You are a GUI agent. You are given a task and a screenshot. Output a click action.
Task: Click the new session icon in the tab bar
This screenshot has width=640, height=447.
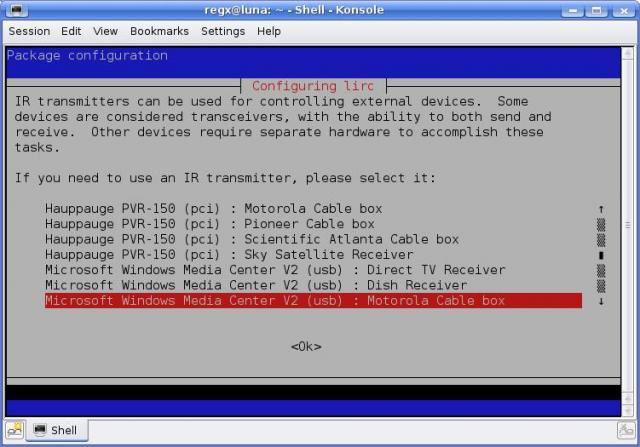click(x=15, y=430)
